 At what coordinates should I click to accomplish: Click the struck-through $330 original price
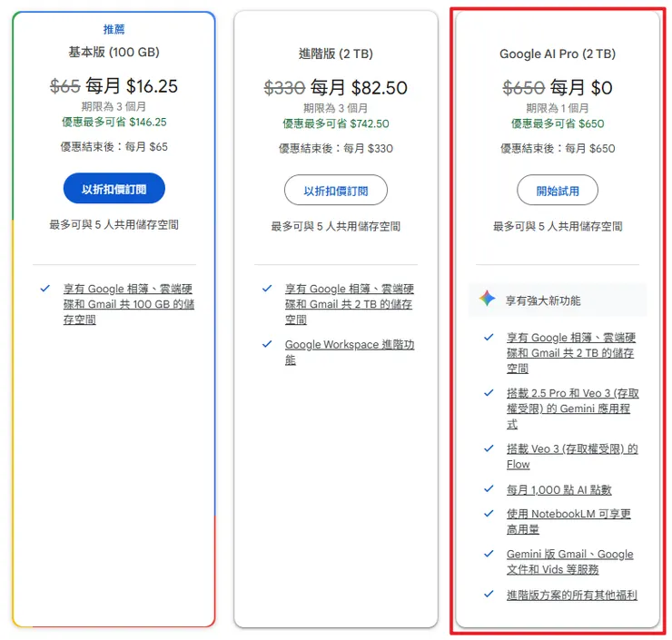284,88
